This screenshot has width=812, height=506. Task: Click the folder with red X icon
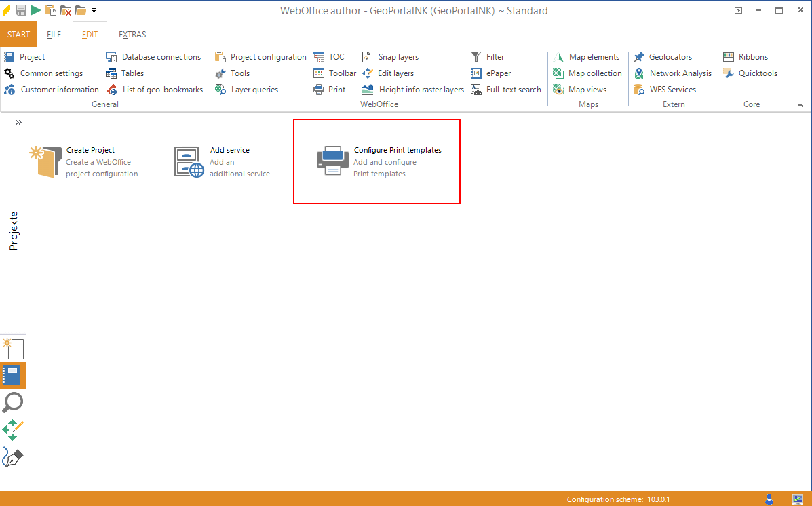(65, 10)
